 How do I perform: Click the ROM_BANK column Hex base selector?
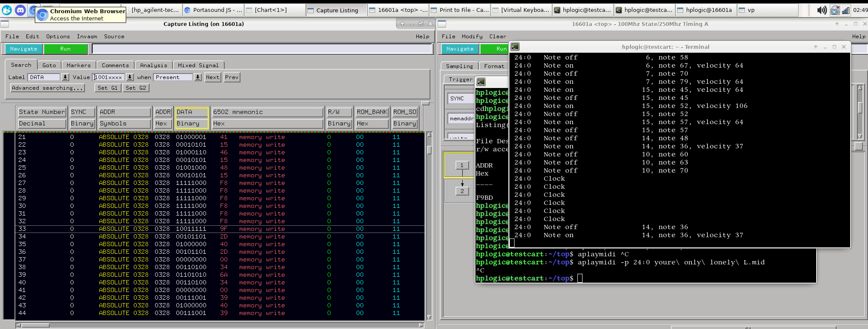[x=372, y=123]
